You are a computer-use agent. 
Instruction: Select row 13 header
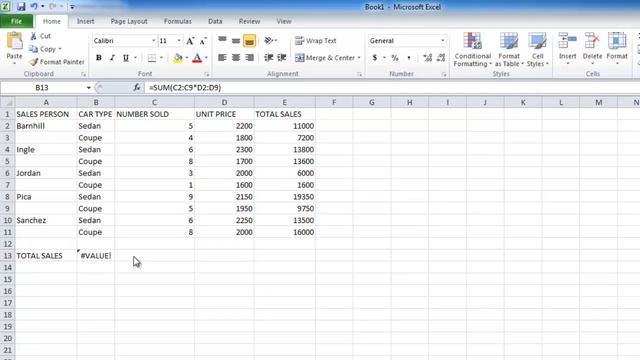pyautogui.click(x=7, y=256)
